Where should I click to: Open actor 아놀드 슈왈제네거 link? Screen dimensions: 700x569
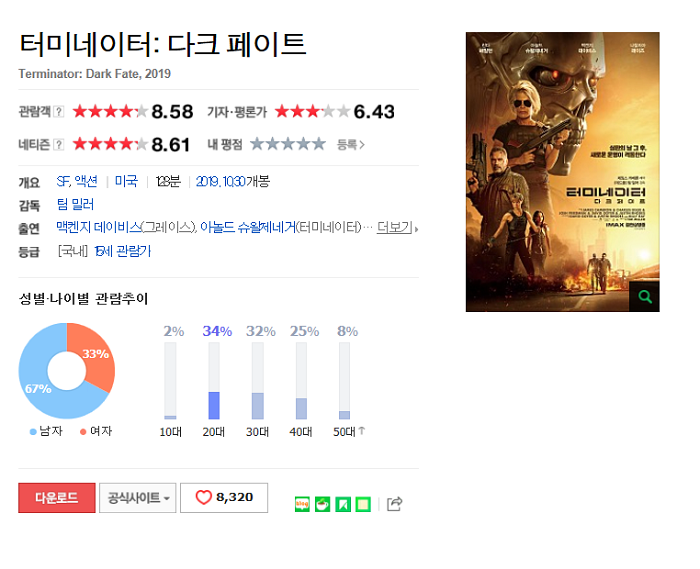pyautogui.click(x=247, y=228)
